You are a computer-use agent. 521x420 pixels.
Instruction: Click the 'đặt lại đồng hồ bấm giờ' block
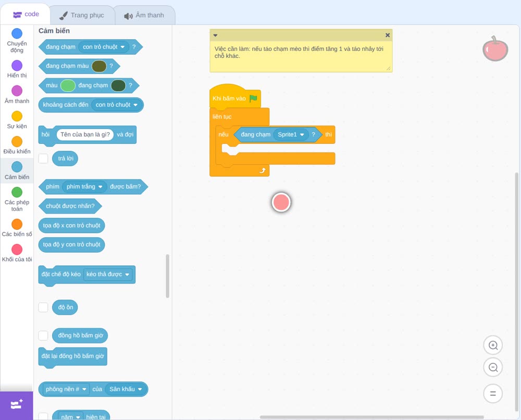[73, 357]
